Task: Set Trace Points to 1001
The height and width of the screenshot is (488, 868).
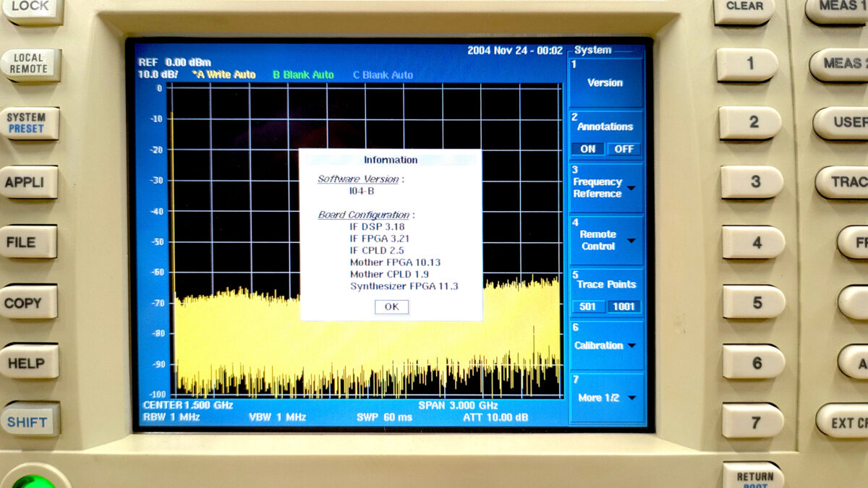Action: 624,307
